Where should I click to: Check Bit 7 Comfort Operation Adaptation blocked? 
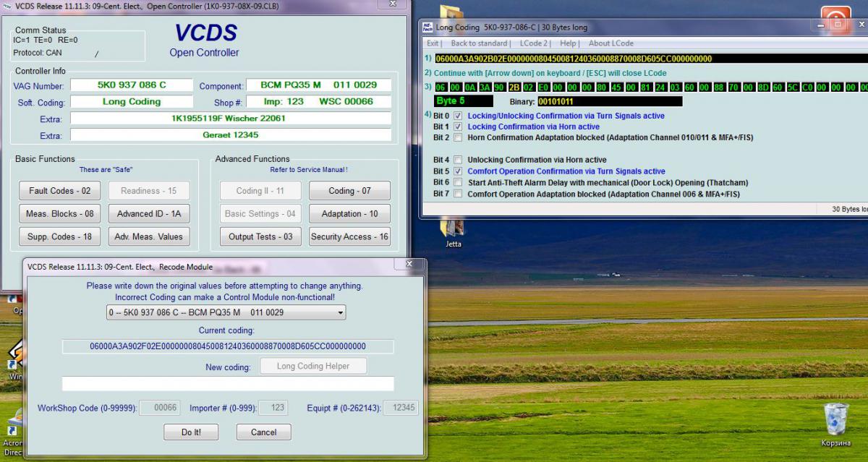click(458, 194)
